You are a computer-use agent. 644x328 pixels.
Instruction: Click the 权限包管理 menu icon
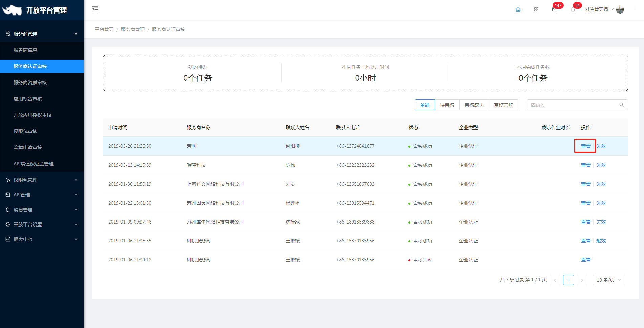8,180
